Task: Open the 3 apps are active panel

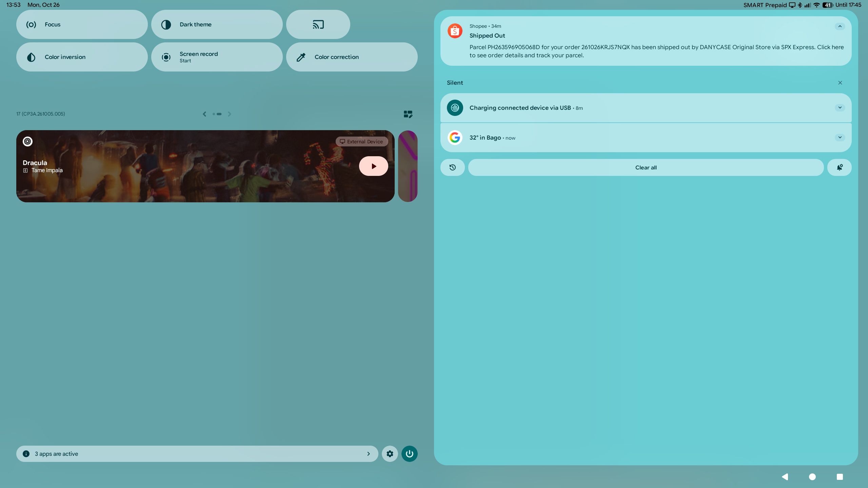Action: tap(197, 454)
